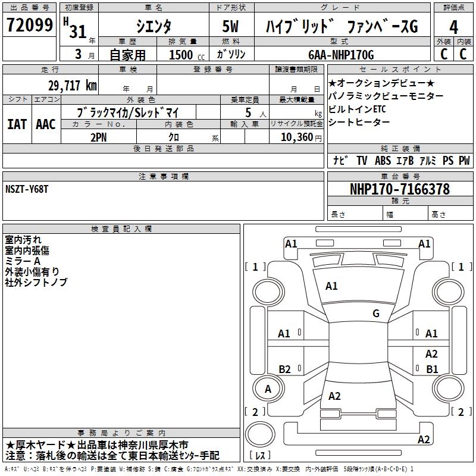Click inspector note 外装小傷有り
The image size is (476, 476).
(x=32, y=272)
